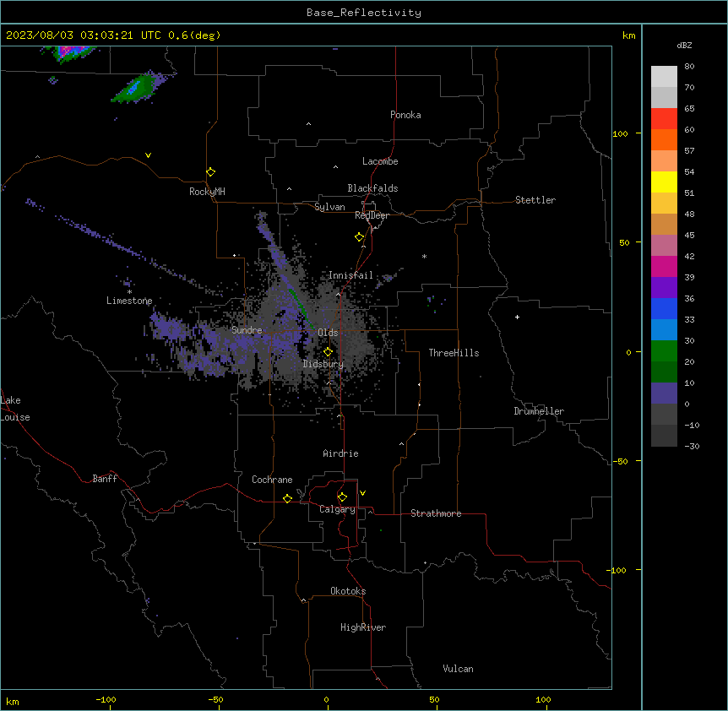Click the Ponoka city label
Screen dimensions: 728x711
pyautogui.click(x=405, y=115)
